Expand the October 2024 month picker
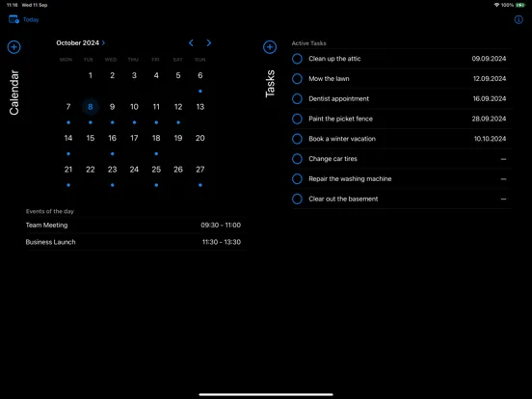The image size is (532, 399). [x=81, y=42]
